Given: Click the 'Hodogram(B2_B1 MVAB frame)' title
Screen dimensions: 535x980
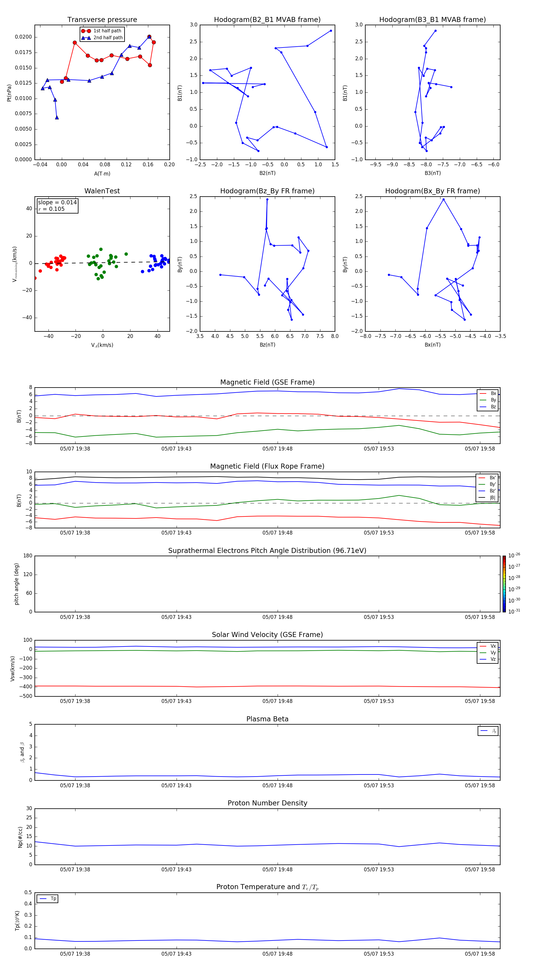Looking at the screenshot, I should coord(267,20).
